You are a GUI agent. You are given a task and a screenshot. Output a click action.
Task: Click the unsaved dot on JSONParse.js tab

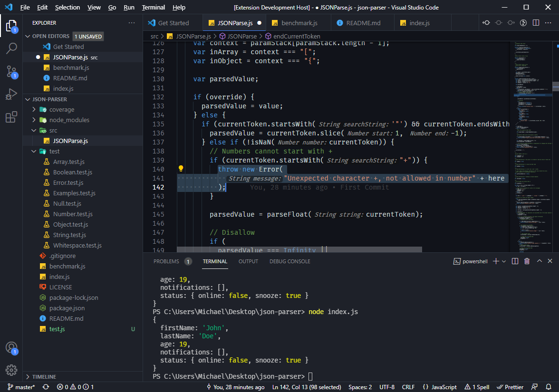(259, 23)
